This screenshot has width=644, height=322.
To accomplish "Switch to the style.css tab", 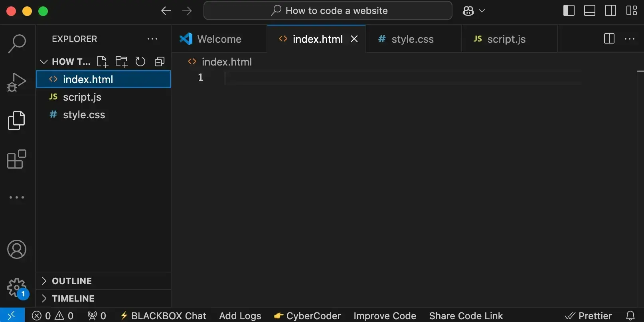I will [x=412, y=39].
